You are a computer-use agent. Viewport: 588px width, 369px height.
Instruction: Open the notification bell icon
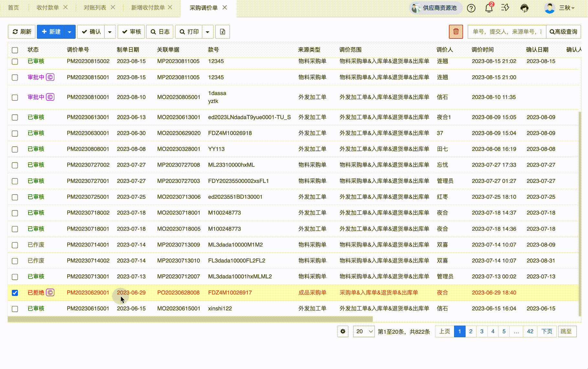(x=489, y=8)
